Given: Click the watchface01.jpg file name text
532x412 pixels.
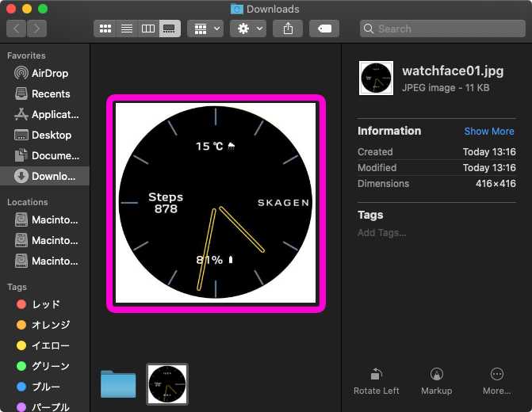Looking at the screenshot, I should (453, 71).
